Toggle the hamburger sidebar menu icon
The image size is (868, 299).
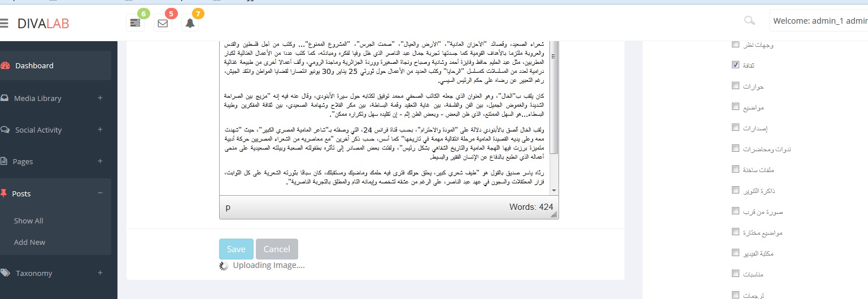point(5,24)
